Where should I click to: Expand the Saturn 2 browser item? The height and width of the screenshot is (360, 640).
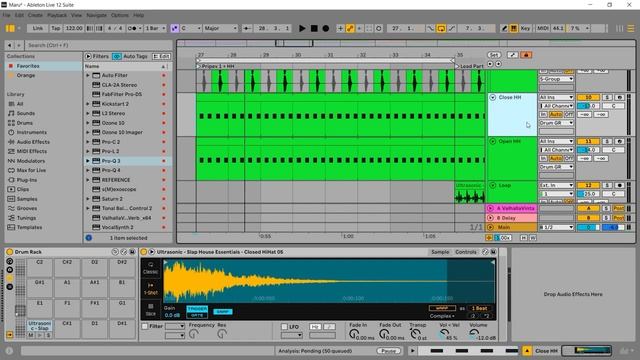tap(87, 199)
